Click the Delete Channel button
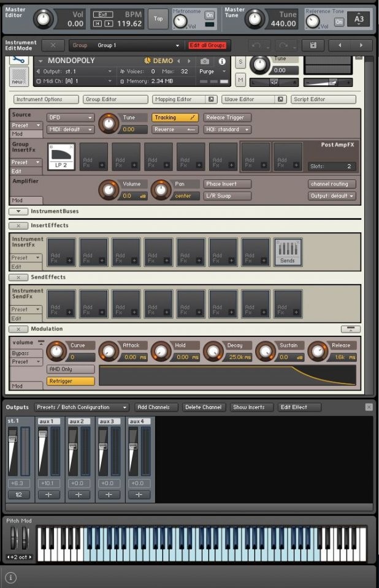The image size is (379, 588). [203, 407]
